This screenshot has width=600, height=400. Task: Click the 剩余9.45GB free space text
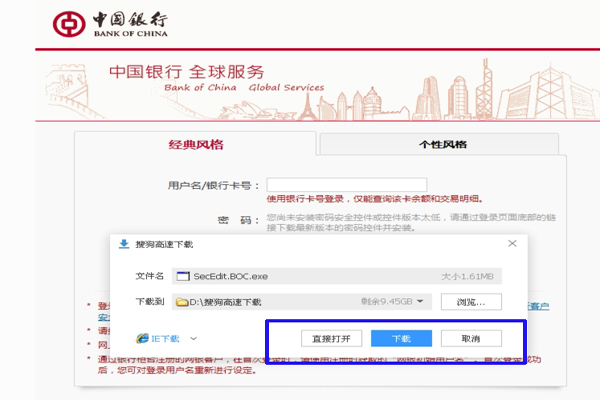coord(386,302)
